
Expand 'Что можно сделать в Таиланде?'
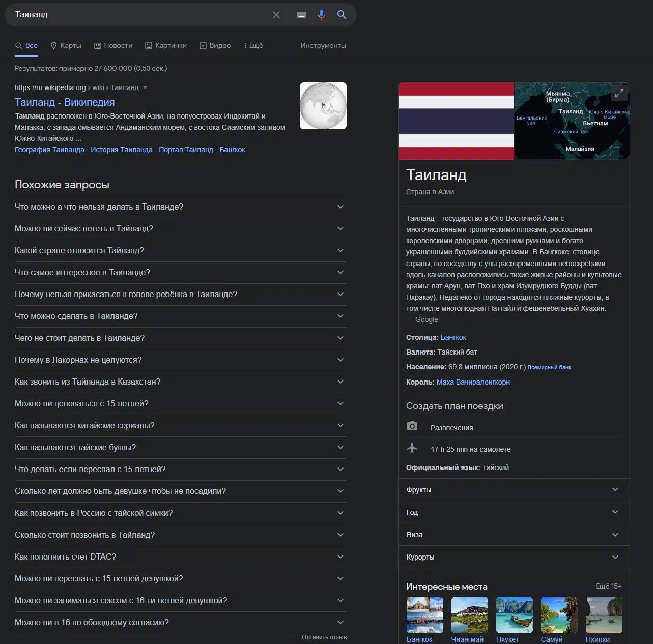181,316
